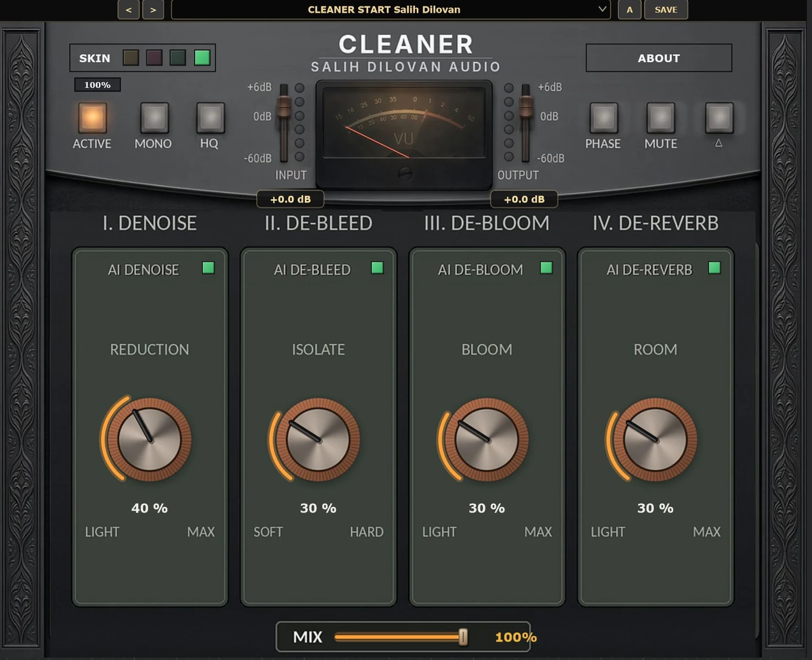812x660 pixels.
Task: Toggle the ACTIVE button off
Action: click(92, 117)
